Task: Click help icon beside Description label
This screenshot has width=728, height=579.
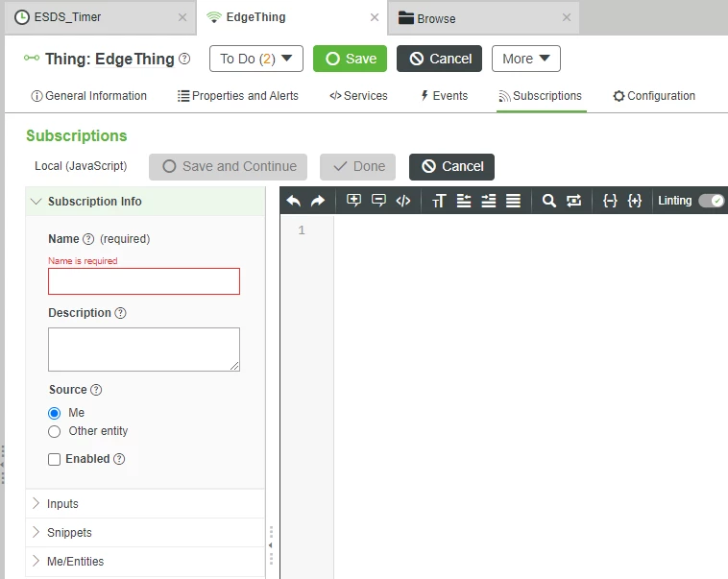Action: tap(120, 313)
